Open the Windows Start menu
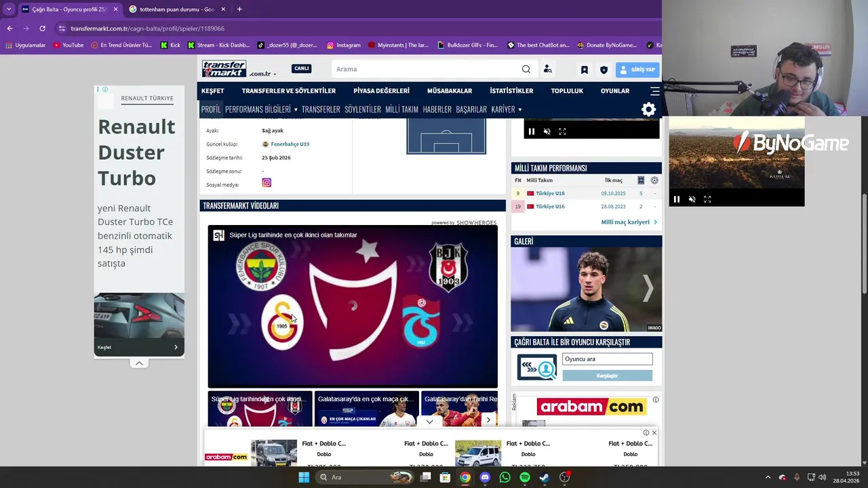Viewport: 868px width, 488px height. (x=304, y=477)
